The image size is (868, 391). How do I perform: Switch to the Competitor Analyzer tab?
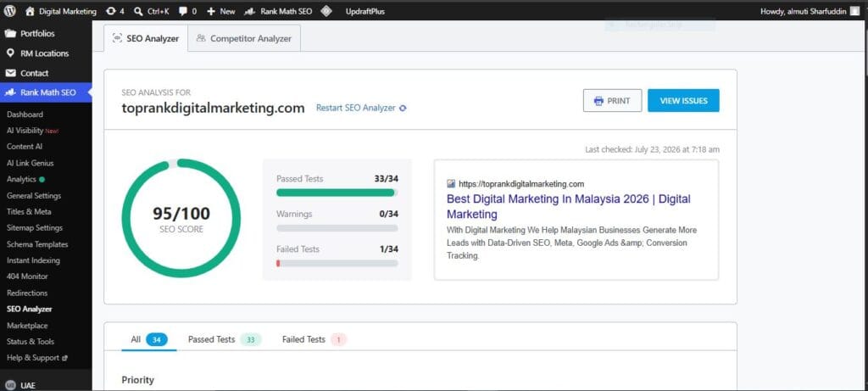[244, 38]
